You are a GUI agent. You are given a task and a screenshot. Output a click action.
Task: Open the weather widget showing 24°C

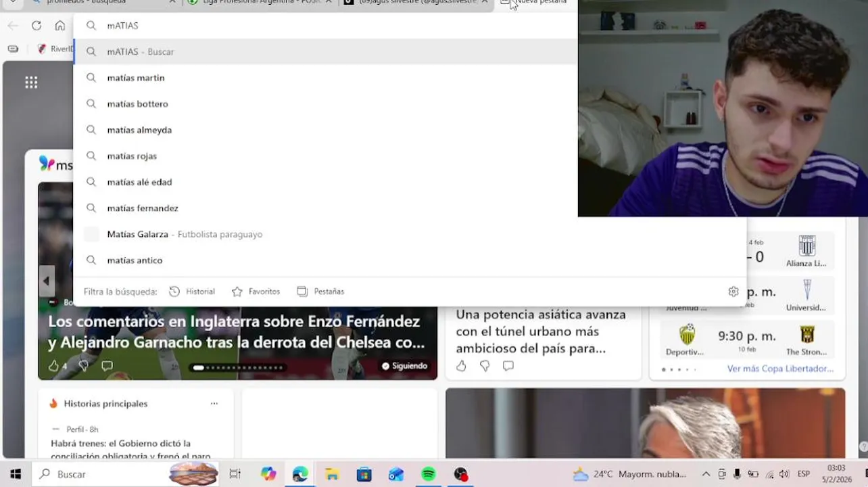point(629,474)
